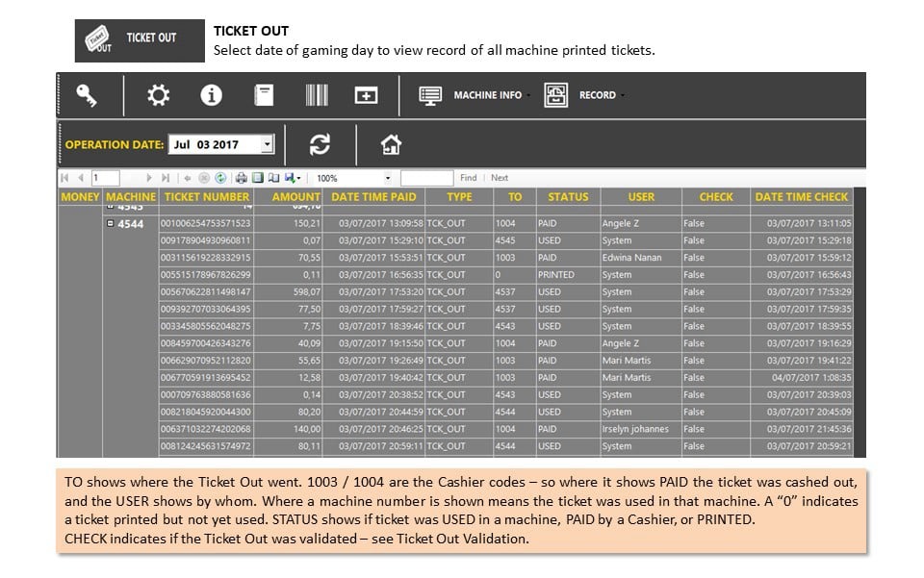Image resolution: width=924 pixels, height=578 pixels.
Task: Open the RECORD menu
Action: 584,95
